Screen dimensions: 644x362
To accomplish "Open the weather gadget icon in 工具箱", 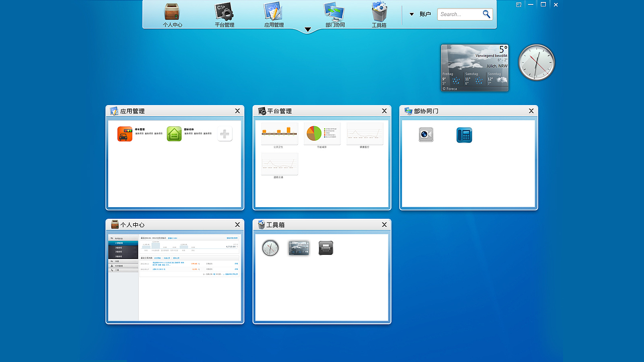I will tap(298, 248).
